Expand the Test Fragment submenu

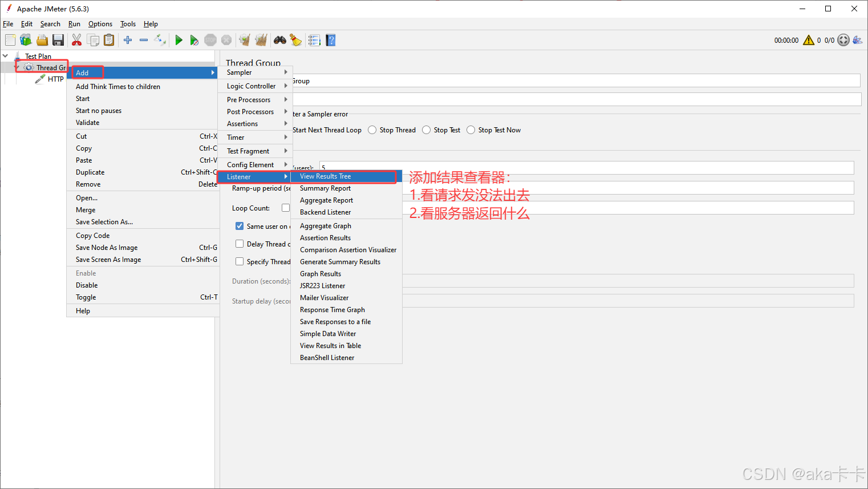(255, 151)
